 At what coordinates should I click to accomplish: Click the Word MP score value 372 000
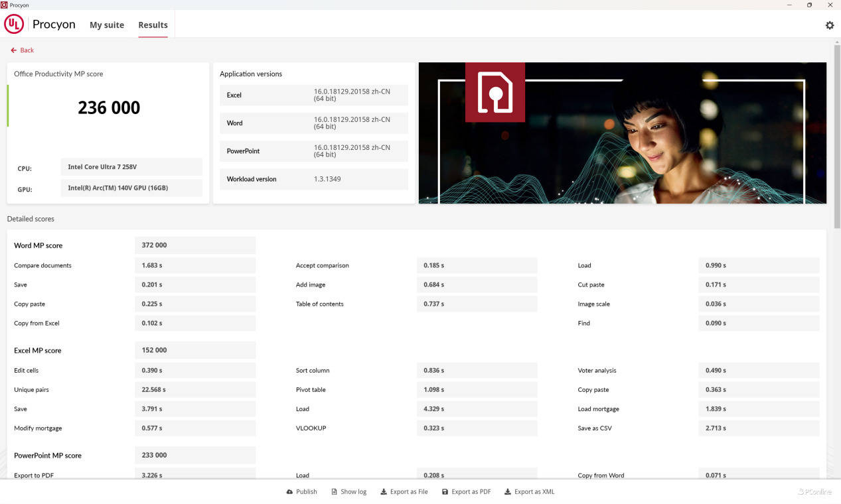coord(155,245)
